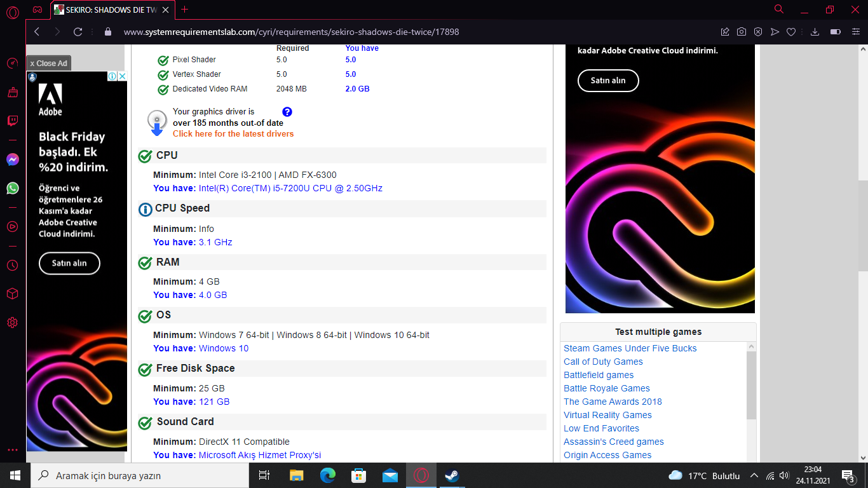Open the 'Virtual Reality Games' link
Viewport: 868px width, 488px height.
point(607,415)
